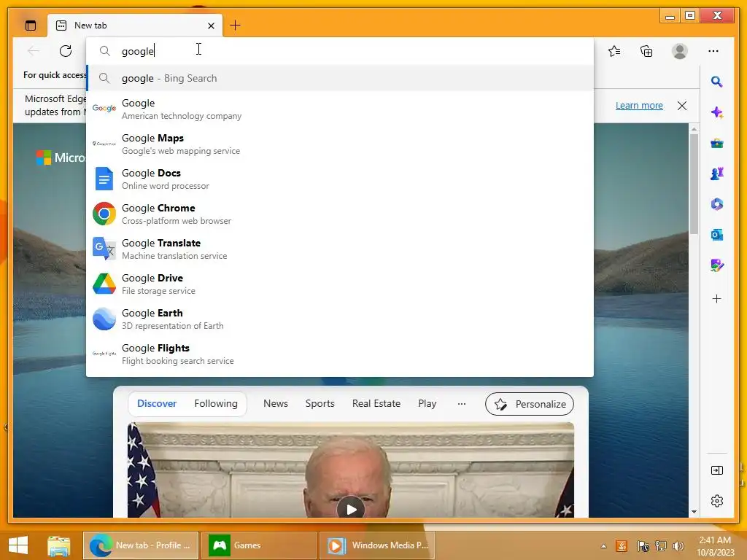This screenshot has width=747, height=560.
Task: Open the tab actions menu icon
Action: 31,26
